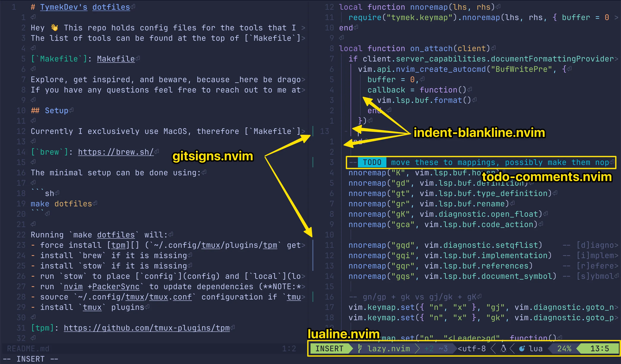Screen dimensions: 621x364
Task: Click the vim.keymap.set "gk" goto_p line
Action: tap(483, 317)
